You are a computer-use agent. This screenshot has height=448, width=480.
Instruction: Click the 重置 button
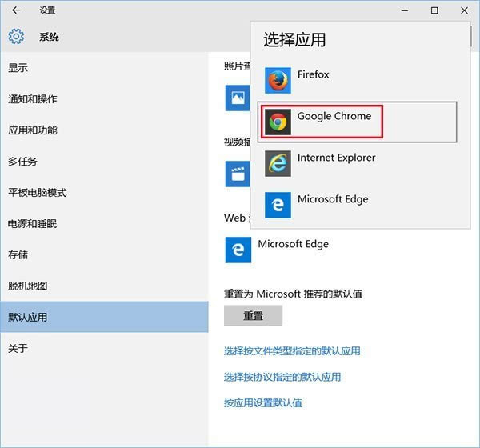(x=253, y=316)
